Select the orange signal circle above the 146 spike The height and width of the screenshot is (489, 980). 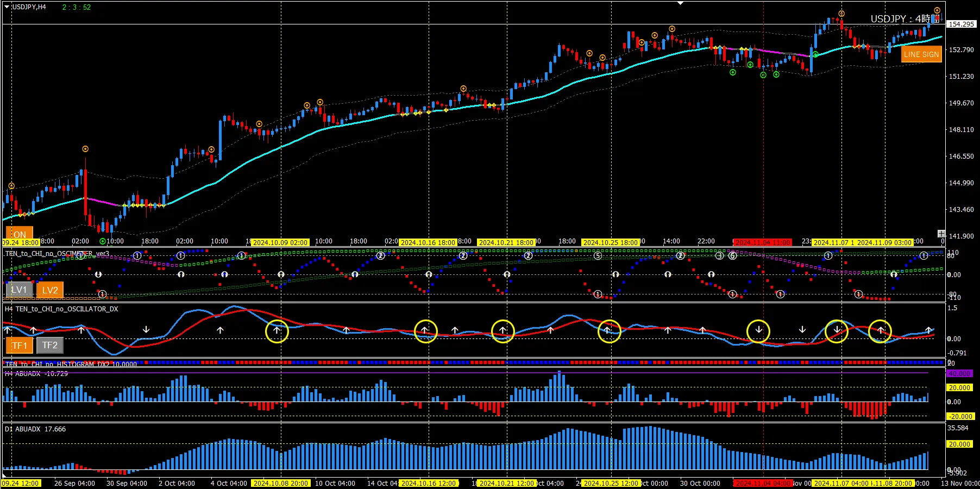point(85,149)
